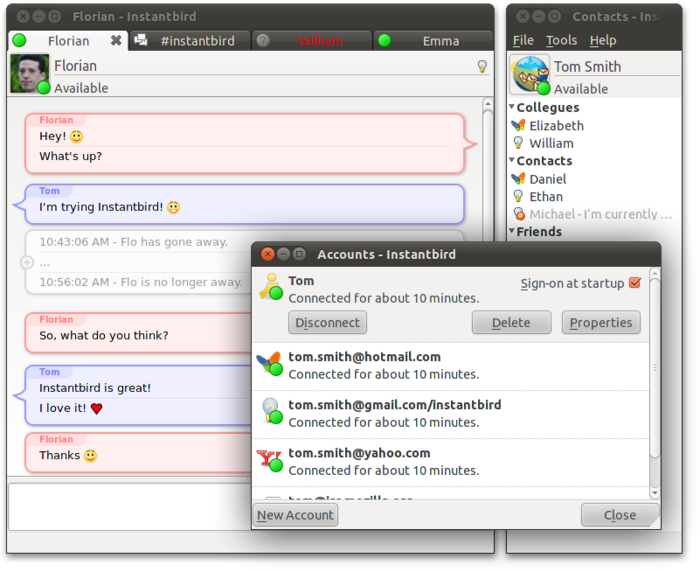Click the Google Talk icon of the gmail account
700x572 pixels.
click(x=271, y=411)
